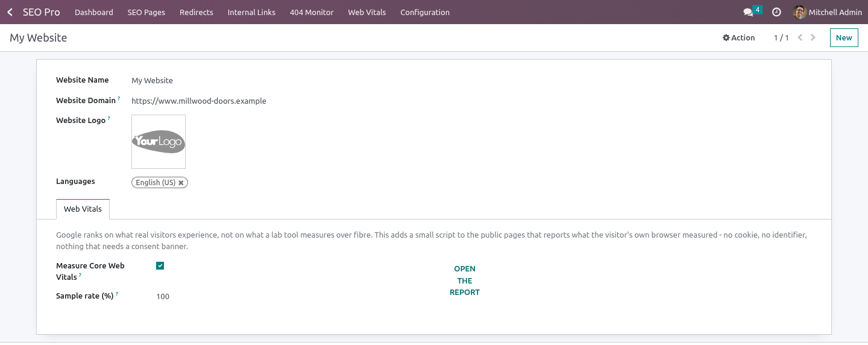Open the SEO Pages menu
This screenshot has height=345, width=868.
point(146,12)
